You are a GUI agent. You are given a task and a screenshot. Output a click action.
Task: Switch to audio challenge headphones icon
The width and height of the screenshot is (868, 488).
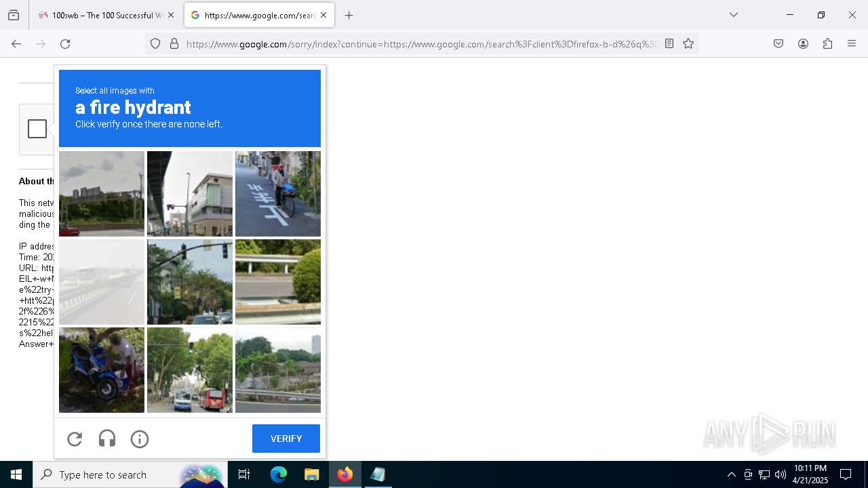coord(107,439)
